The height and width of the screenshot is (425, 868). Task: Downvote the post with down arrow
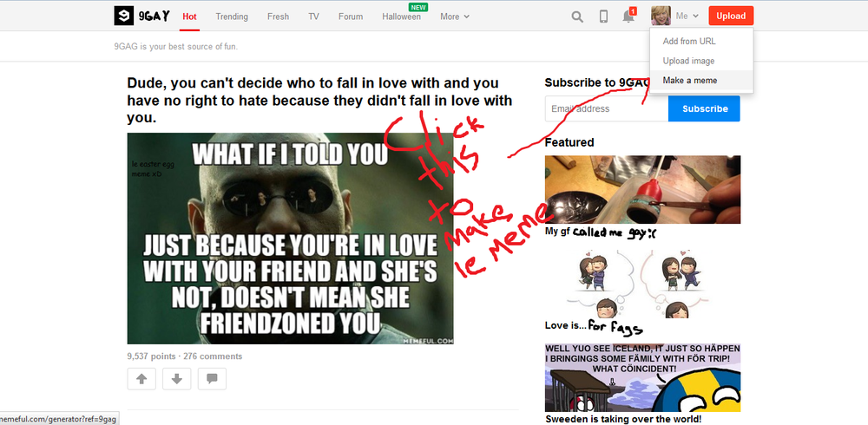pos(176,378)
